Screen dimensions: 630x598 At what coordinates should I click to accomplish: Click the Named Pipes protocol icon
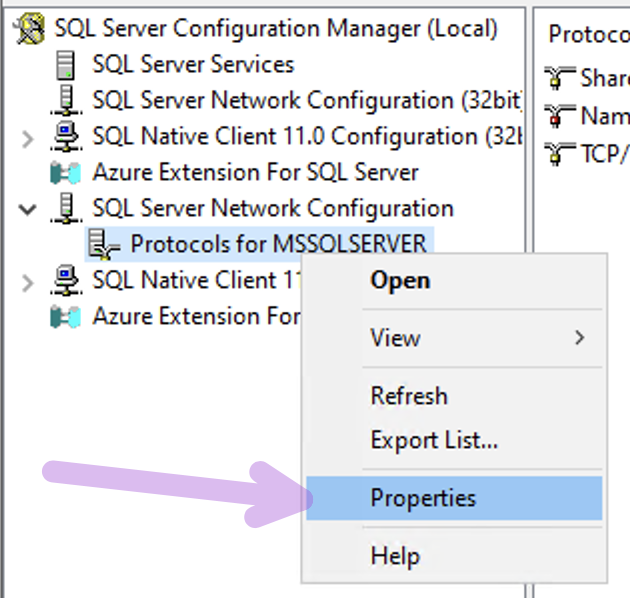pyautogui.click(x=560, y=116)
